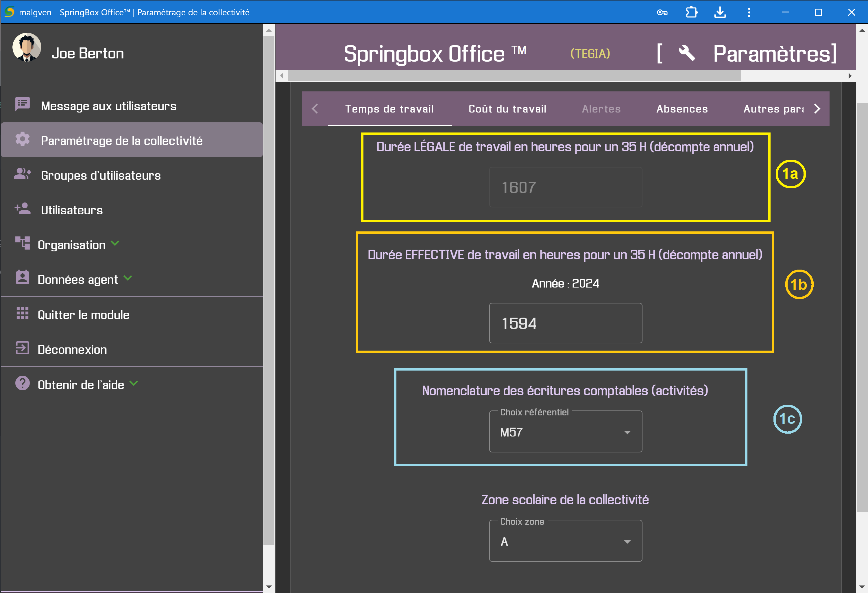The height and width of the screenshot is (593, 868).
Task: Click the horizontal scrollbar thumb under header
Action: [515, 76]
